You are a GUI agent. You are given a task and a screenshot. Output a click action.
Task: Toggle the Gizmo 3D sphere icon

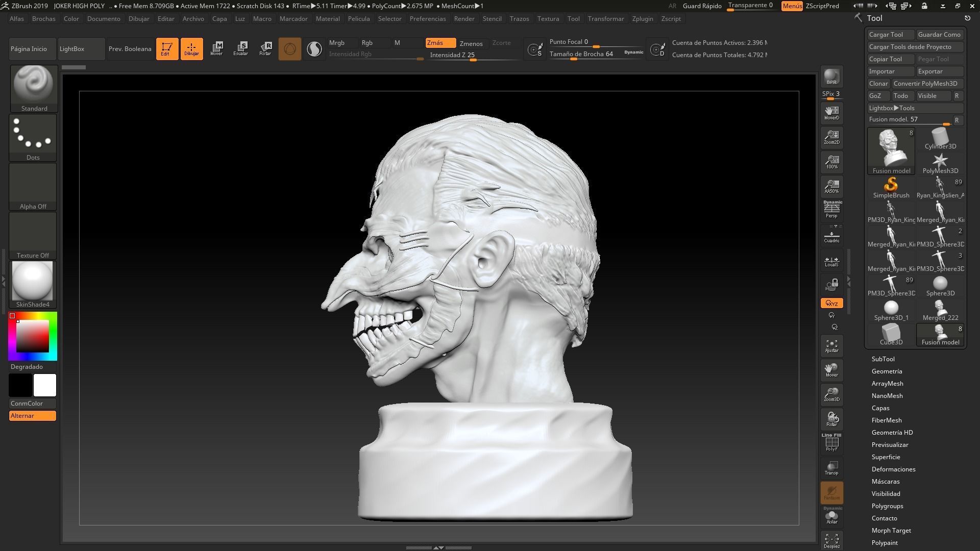coord(290,49)
